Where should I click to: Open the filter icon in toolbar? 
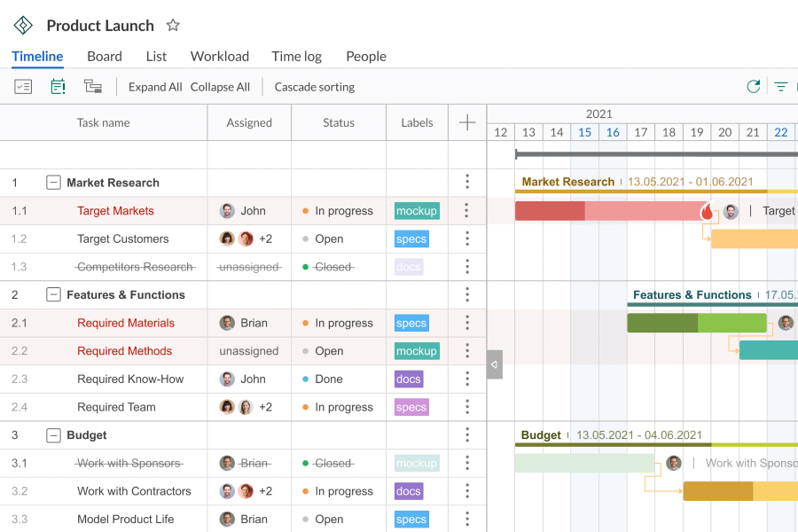coord(780,87)
